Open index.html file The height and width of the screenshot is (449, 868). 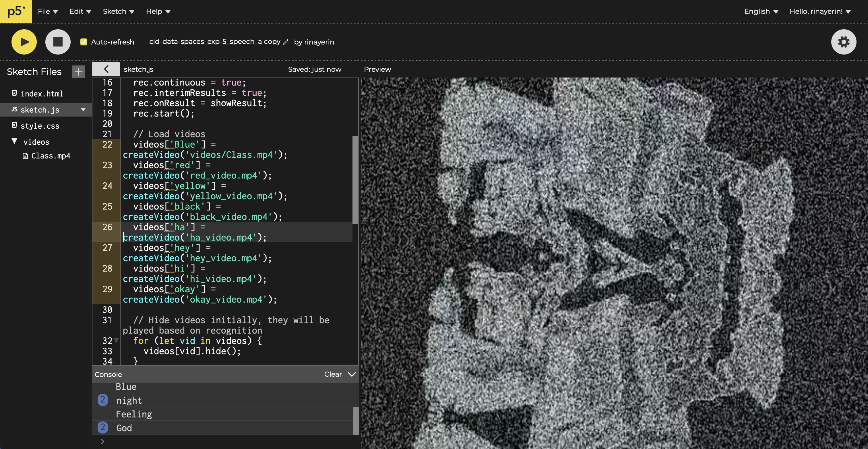point(42,94)
